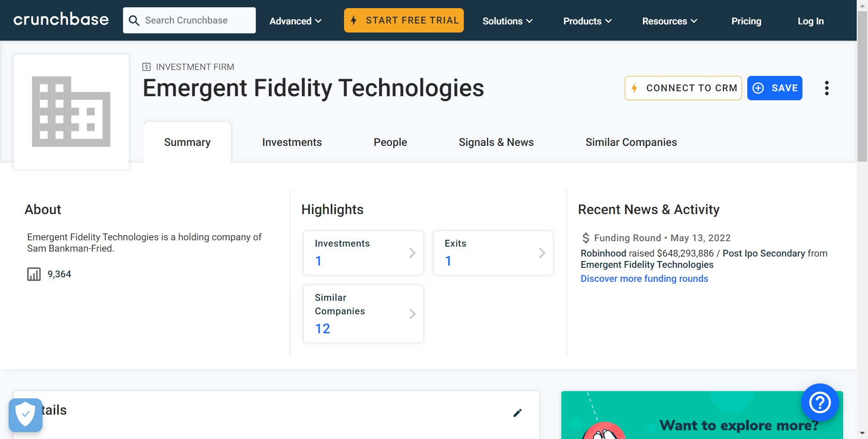This screenshot has height=439, width=868.
Task: Click Start Free Trial button
Action: click(x=404, y=20)
